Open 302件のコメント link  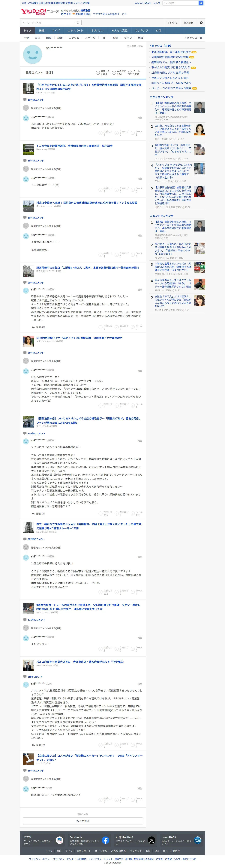click(x=36, y=539)
